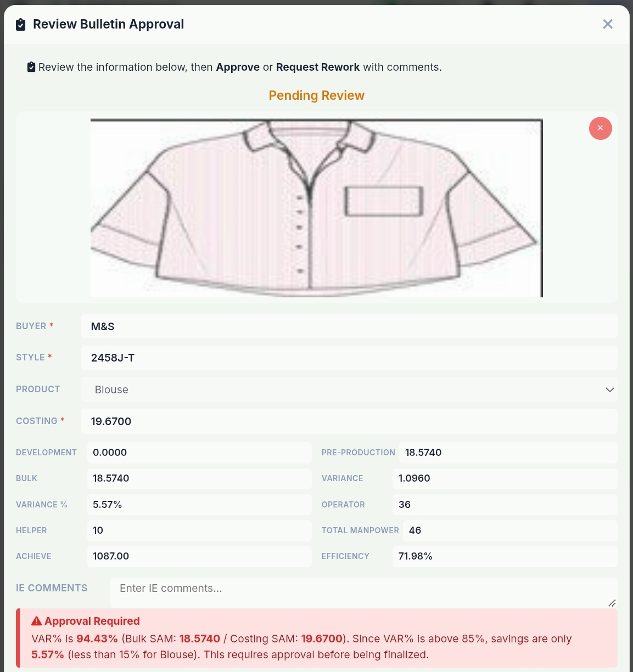
Task: Click the 'ACHIEVE' label
Action: click(x=33, y=556)
